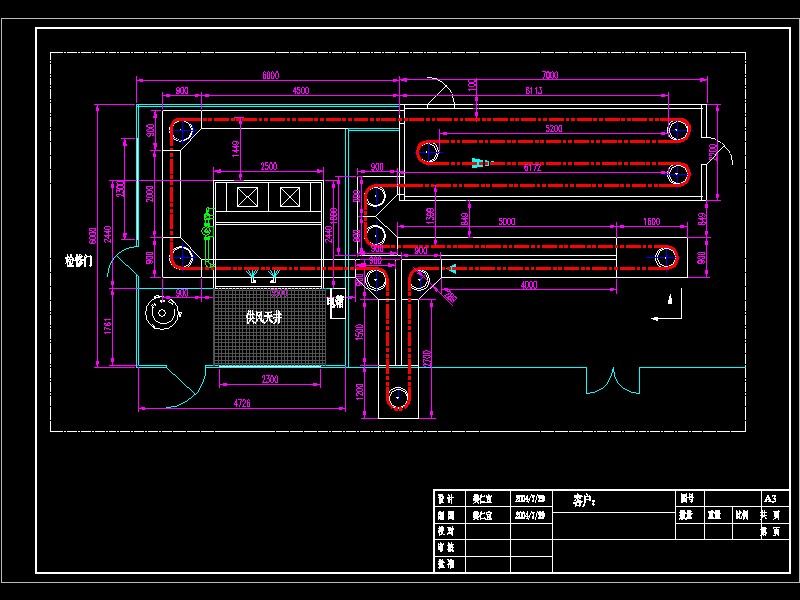Pick the 5200 dimension label
This screenshot has height=600, width=800.
[x=554, y=128]
